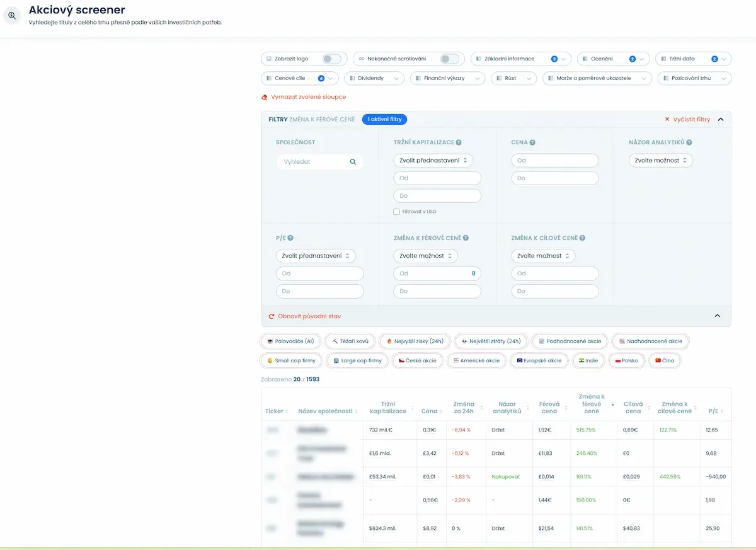This screenshot has height=550, width=756.
Task: Filter by the Polsko preset
Action: [627, 361]
